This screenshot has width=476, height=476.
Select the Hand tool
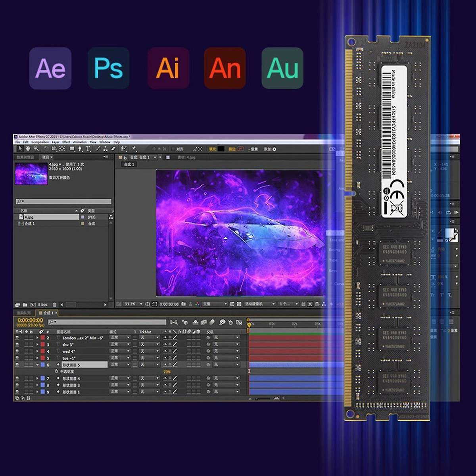(28, 149)
